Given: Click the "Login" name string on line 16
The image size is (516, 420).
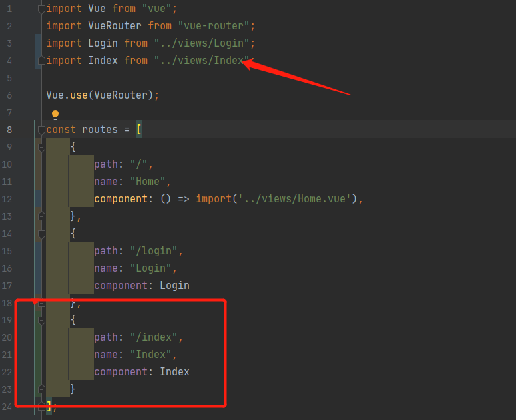Looking at the screenshot, I should 150,268.
